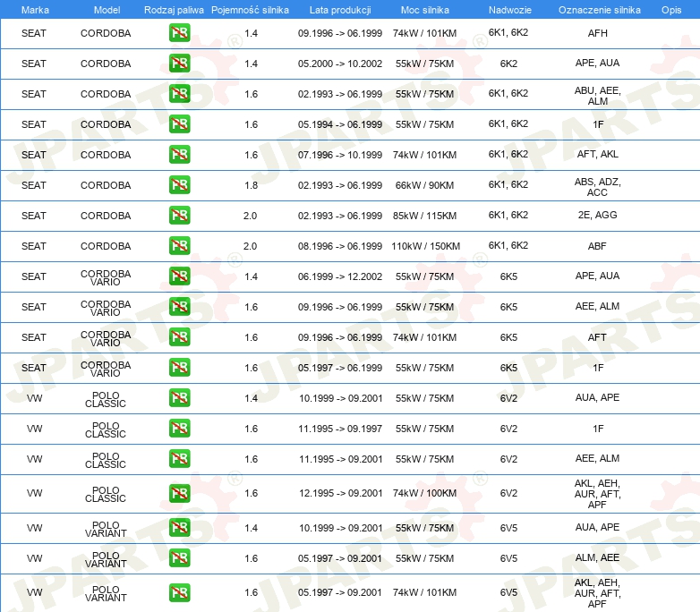Select the 12.1995 -> 09.2001 production years cell
The image size is (700, 612).
tap(341, 493)
